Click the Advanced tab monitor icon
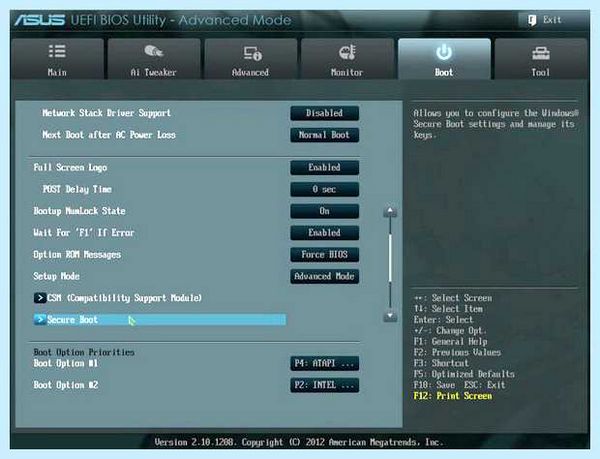Screen dimensions: 600x459 point(253,53)
